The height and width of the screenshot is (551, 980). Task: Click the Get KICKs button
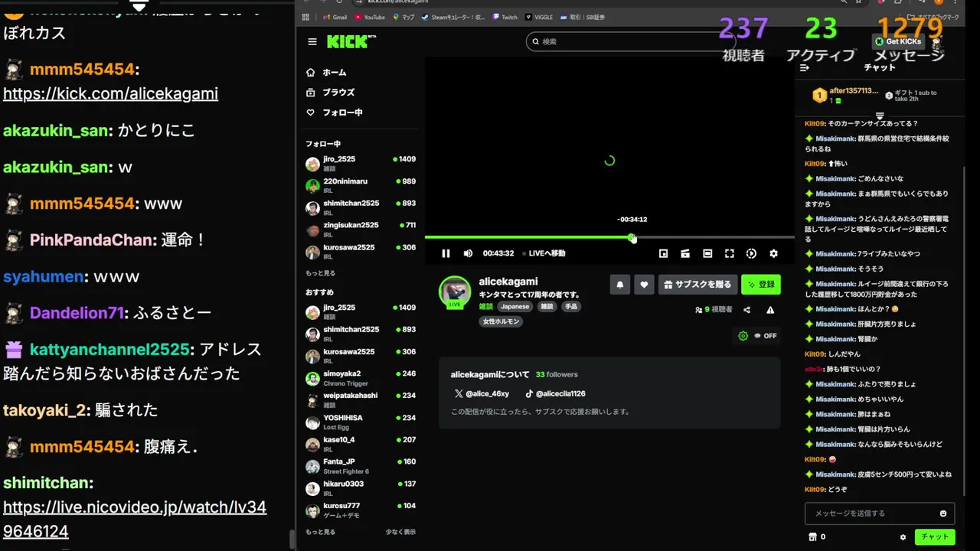click(x=899, y=41)
